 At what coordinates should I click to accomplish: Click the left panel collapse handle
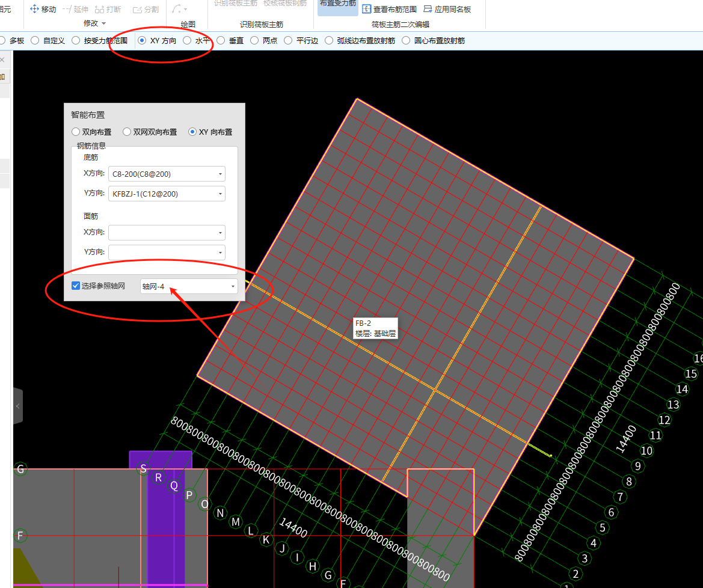[x=17, y=406]
